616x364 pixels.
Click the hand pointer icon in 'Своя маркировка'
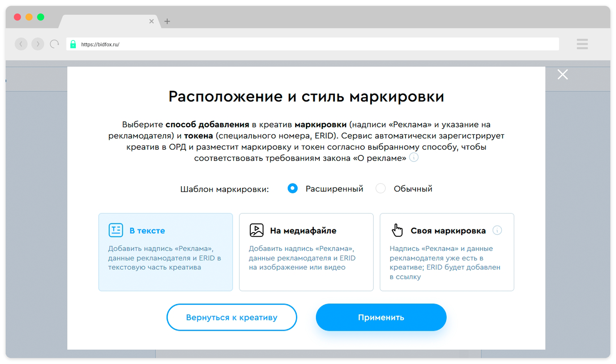coord(397,230)
